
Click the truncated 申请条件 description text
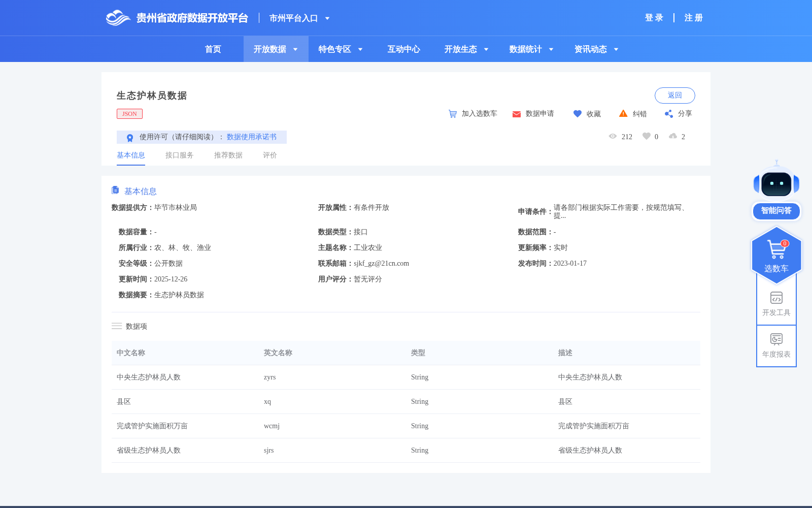click(x=622, y=212)
